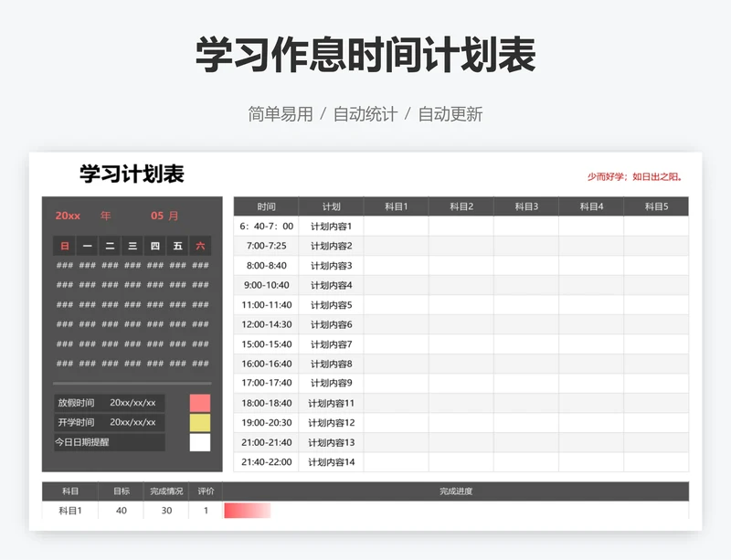Screen dimensions: 731x560
Task: Select the 计划内容14 cell
Action: coord(331,462)
